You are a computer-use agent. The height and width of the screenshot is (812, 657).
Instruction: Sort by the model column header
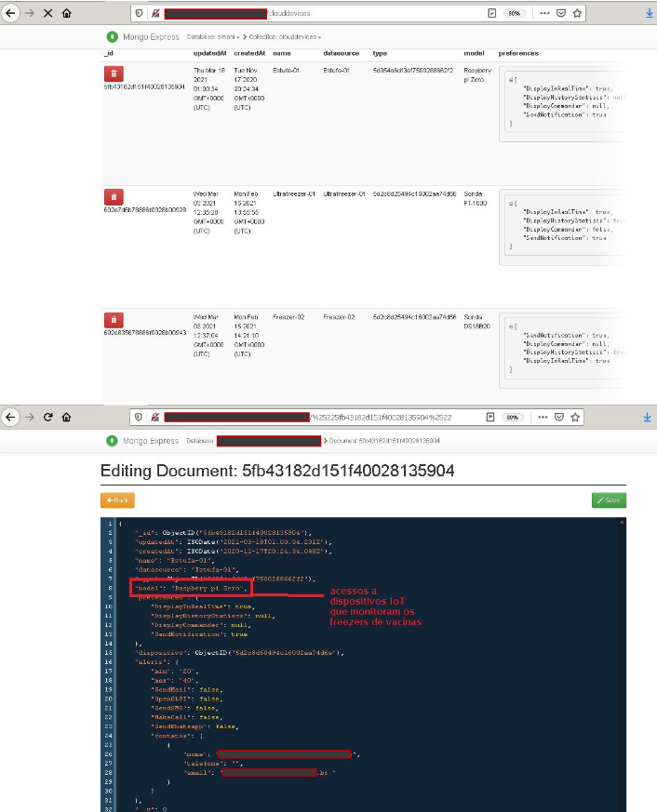click(474, 53)
